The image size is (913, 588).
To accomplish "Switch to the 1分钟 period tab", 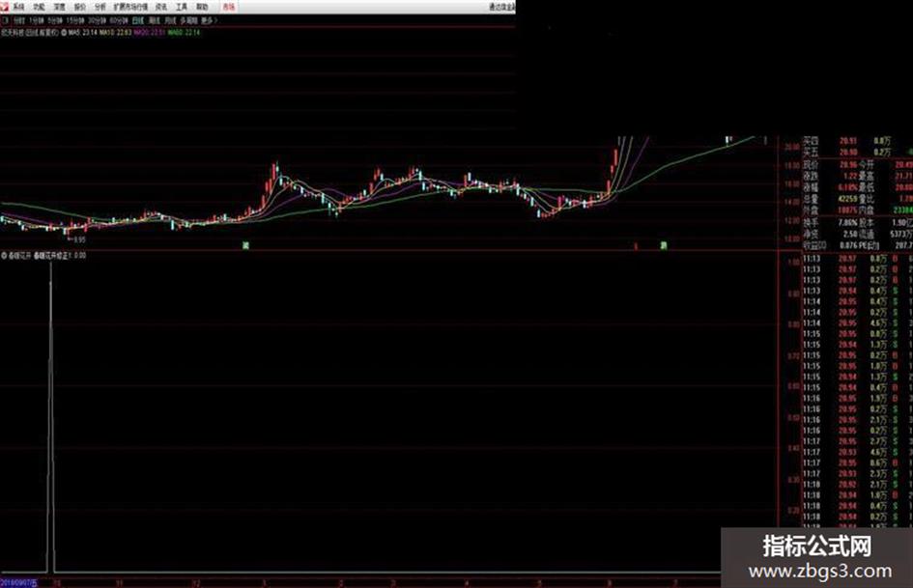I will point(37,20).
